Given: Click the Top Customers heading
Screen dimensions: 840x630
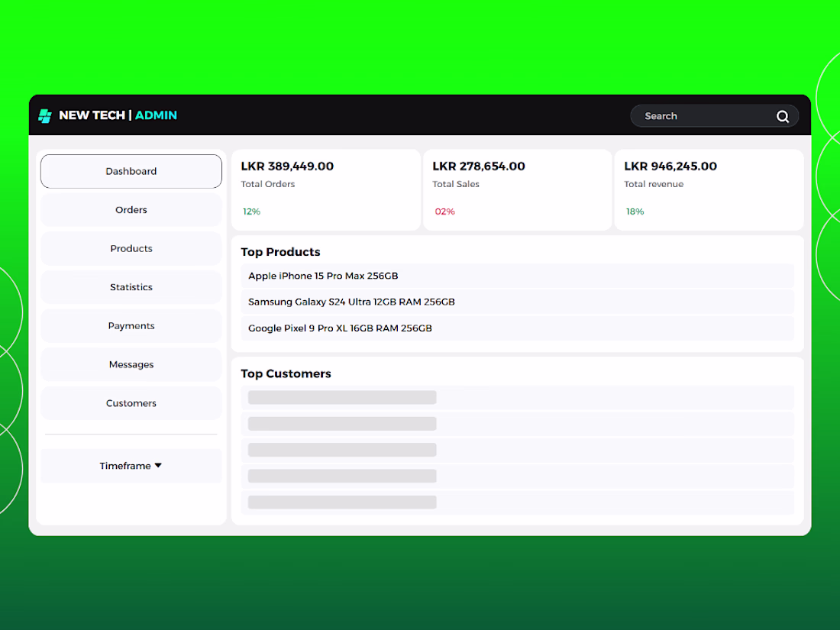Looking at the screenshot, I should tap(286, 373).
